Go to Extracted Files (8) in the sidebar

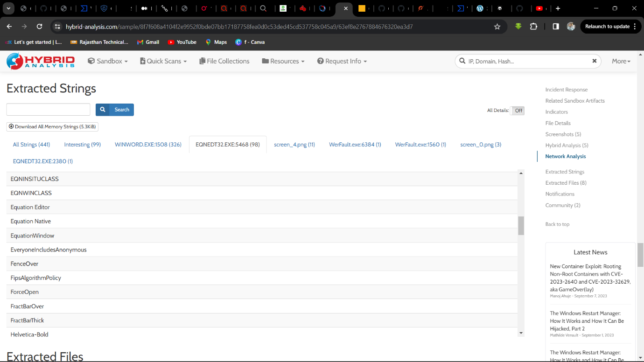coord(566,183)
